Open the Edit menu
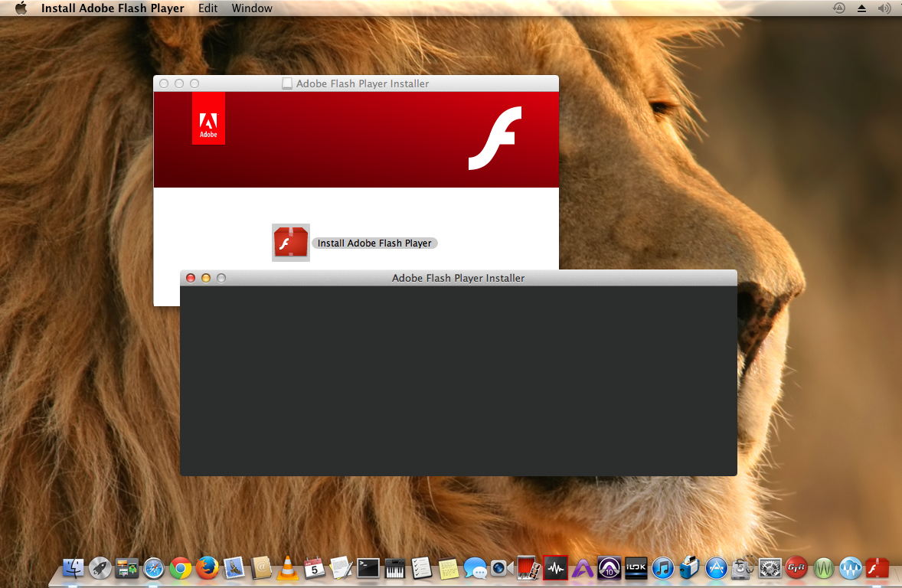This screenshot has height=588, width=902. [208, 8]
